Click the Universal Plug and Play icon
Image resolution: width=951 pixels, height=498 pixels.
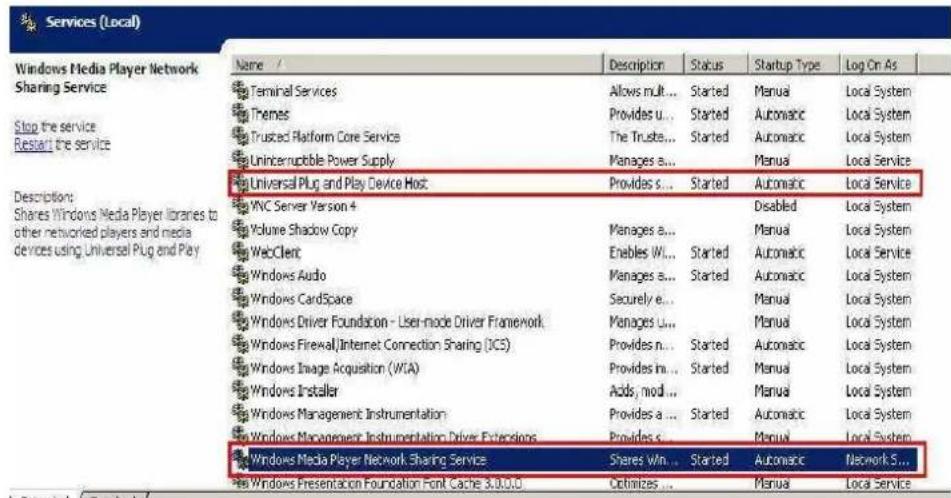coord(241,183)
